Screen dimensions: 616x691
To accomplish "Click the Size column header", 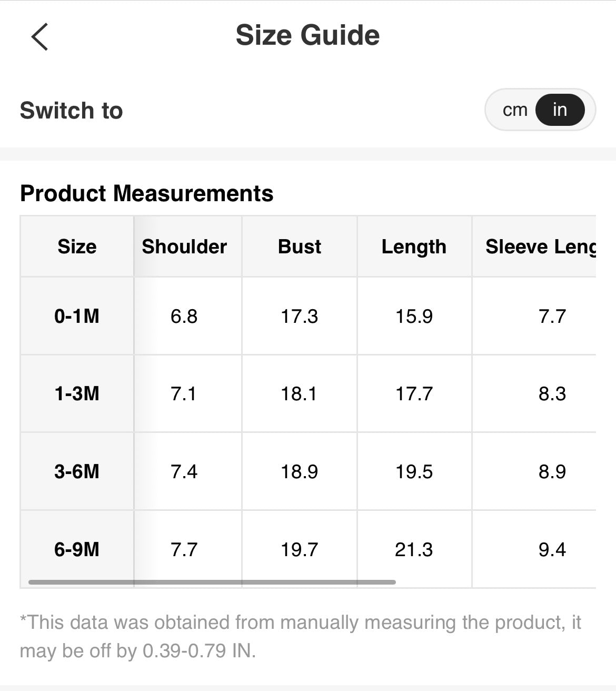I will tap(77, 246).
